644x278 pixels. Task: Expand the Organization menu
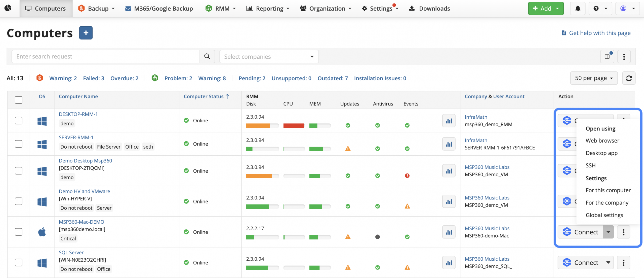coord(326,9)
